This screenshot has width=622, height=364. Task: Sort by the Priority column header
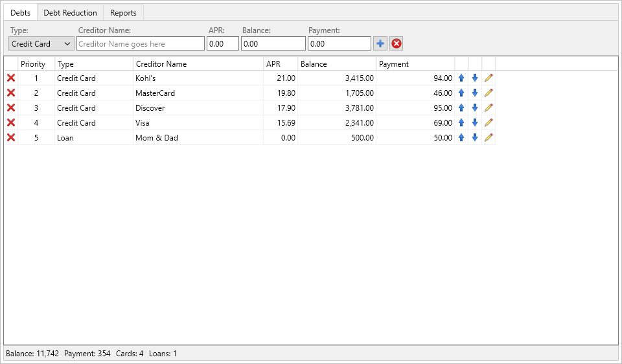click(x=36, y=64)
